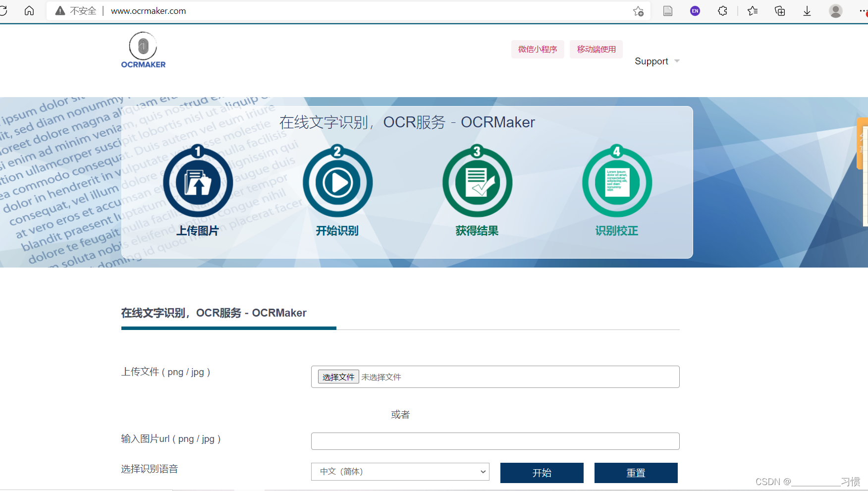The width and height of the screenshot is (868, 491).
Task: Add page to favorites star icon
Action: (638, 11)
